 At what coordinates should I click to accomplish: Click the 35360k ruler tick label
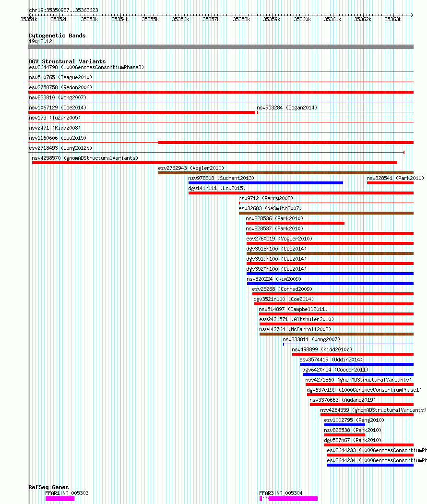302,19
